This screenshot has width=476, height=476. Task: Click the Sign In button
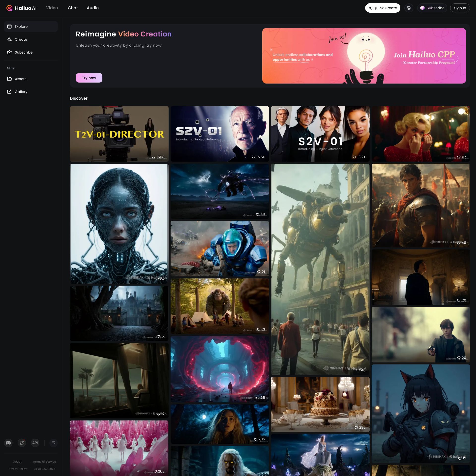pyautogui.click(x=460, y=8)
